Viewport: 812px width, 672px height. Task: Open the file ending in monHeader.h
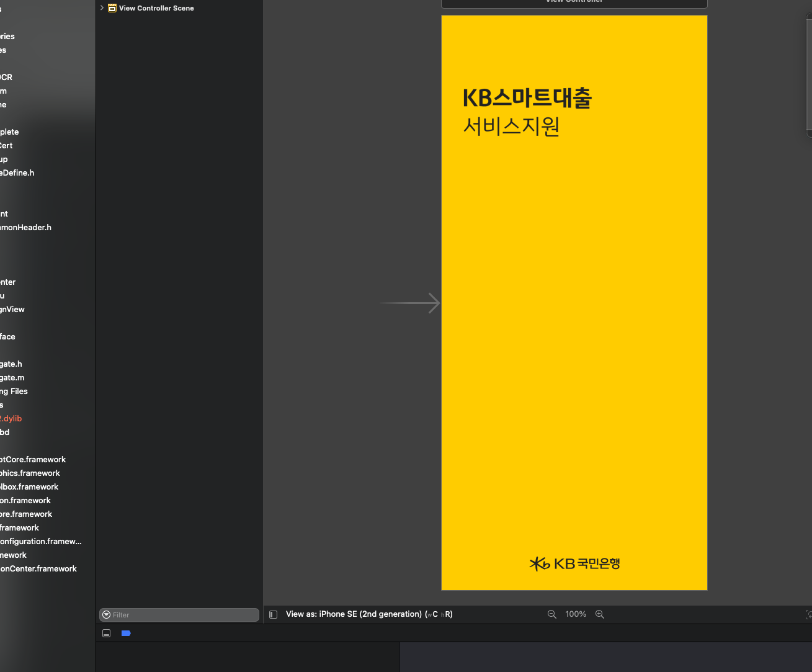tap(25, 228)
